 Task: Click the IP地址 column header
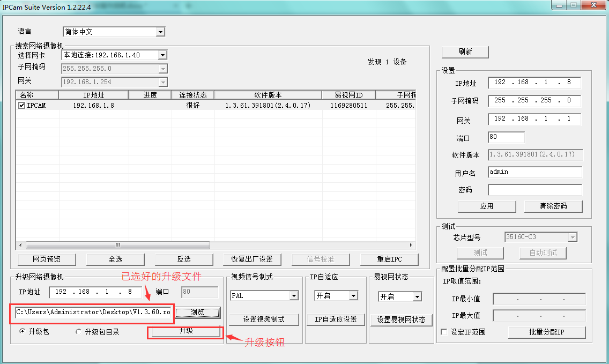(x=93, y=95)
